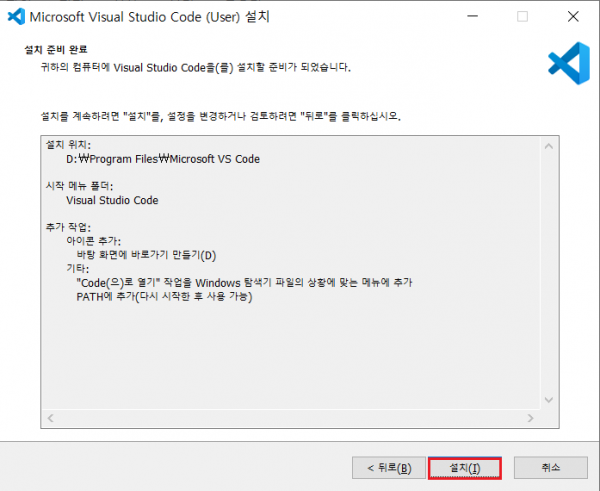This screenshot has height=491, width=600.
Task: Click the D:\Program Files install path line
Action: pos(163,159)
